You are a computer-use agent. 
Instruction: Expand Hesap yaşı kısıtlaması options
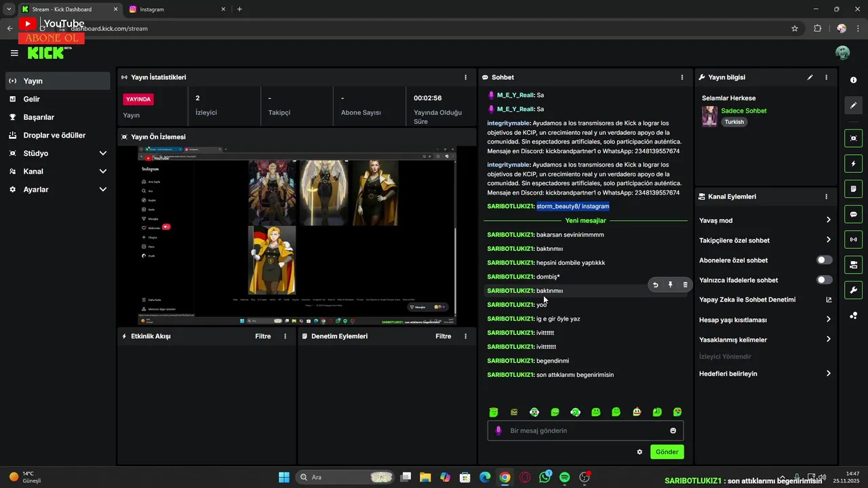(x=765, y=320)
